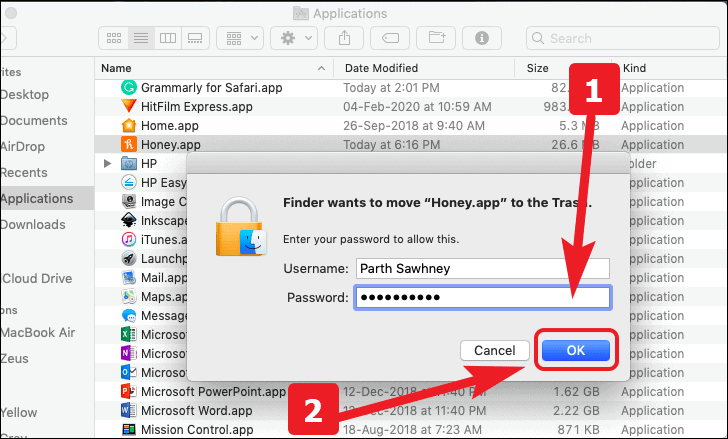Click the "Today at 2:01 PM" date
The width and height of the screenshot is (728, 439).
[391, 88]
